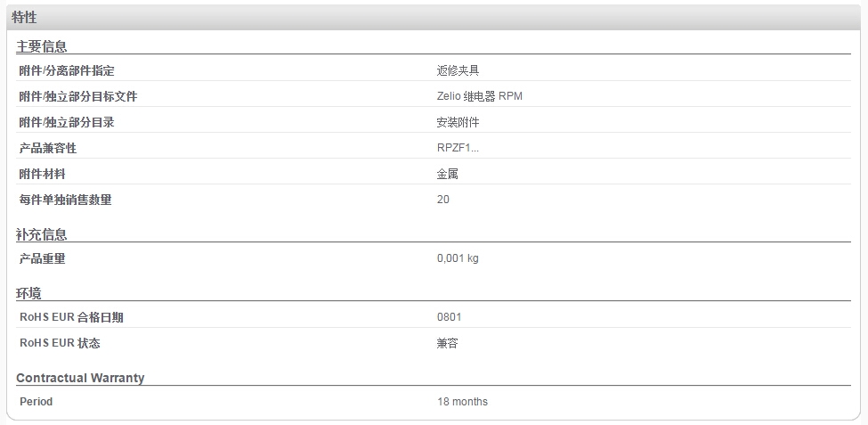
Task: Select the 安装附件 value
Action: [458, 122]
